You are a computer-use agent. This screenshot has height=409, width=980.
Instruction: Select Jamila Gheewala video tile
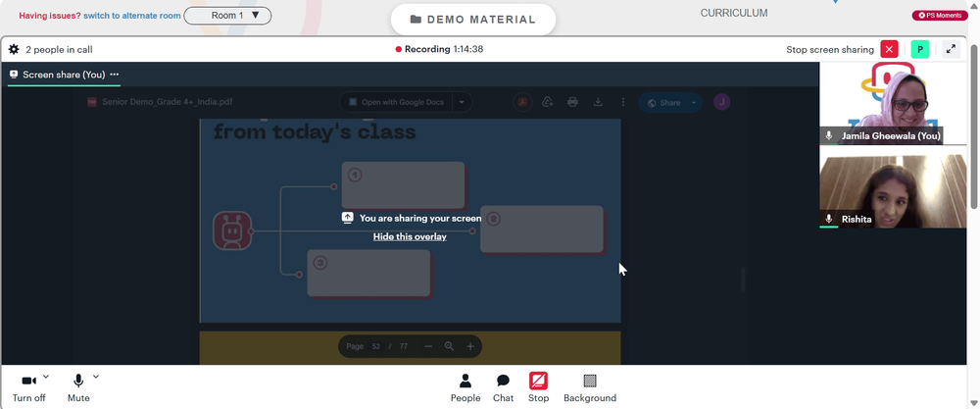click(893, 103)
